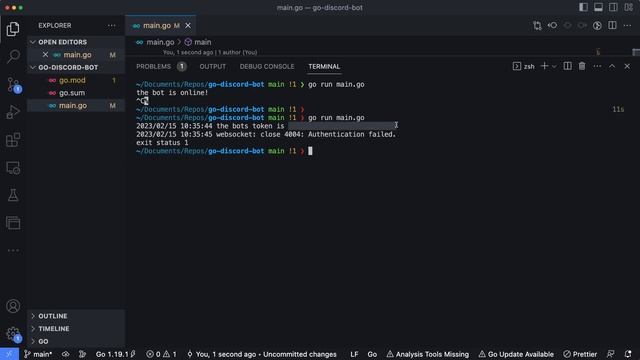Open Customize Layout icon in title bar
The width and height of the screenshot is (640, 360).
(628, 7)
